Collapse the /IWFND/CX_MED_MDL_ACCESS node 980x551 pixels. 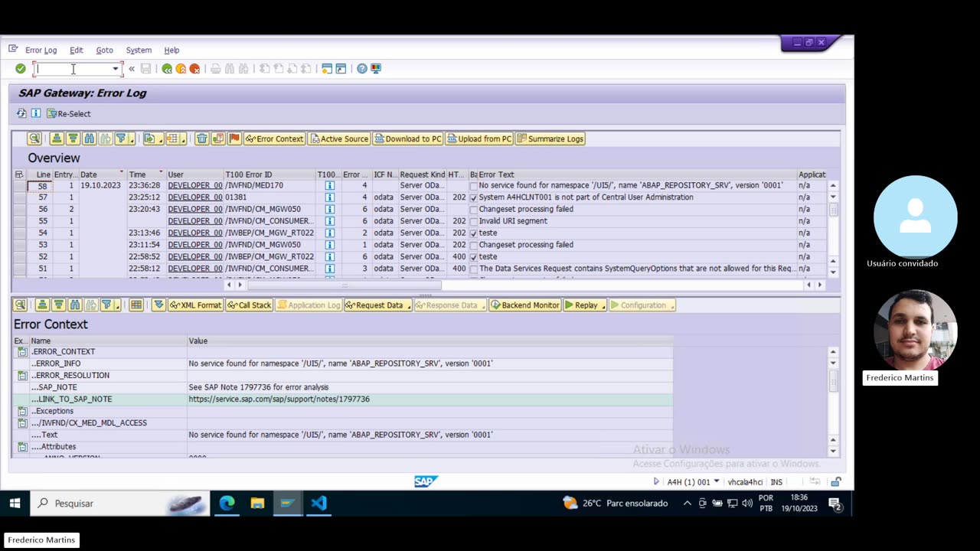coord(22,423)
